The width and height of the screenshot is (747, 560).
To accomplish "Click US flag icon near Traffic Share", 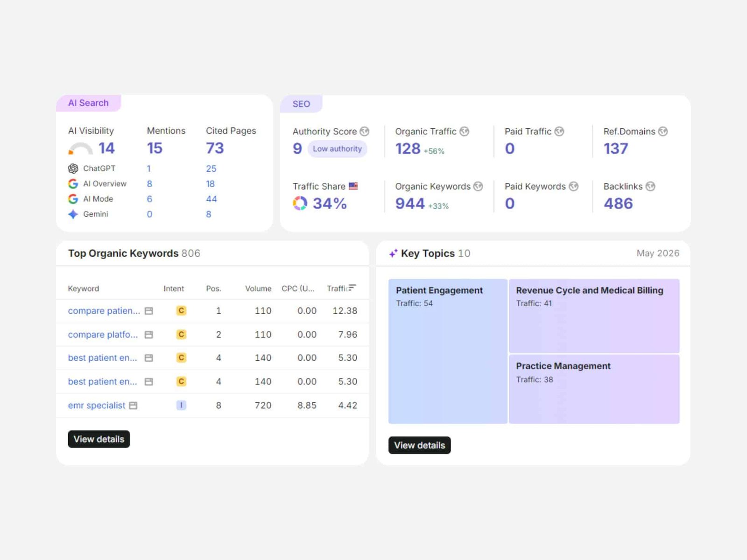I will 353,186.
